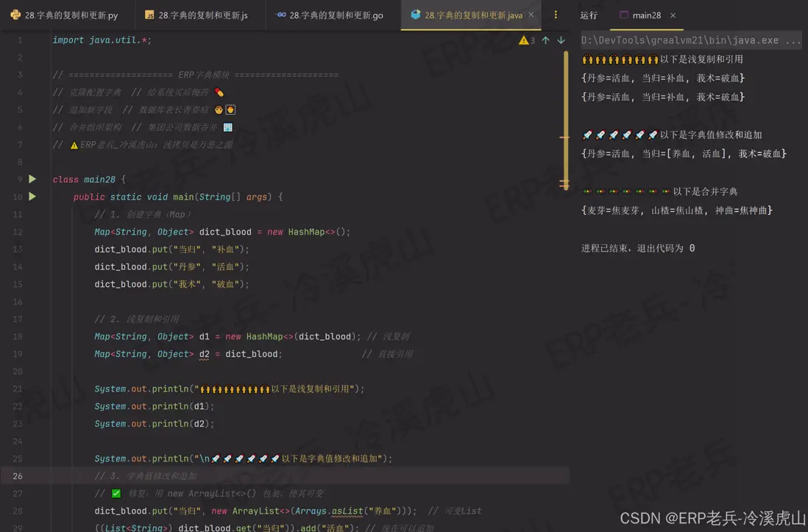Image resolution: width=808 pixels, height=532 pixels.
Task: Switch to 28.字典的复制和更新.js tab
Action: 196,15
